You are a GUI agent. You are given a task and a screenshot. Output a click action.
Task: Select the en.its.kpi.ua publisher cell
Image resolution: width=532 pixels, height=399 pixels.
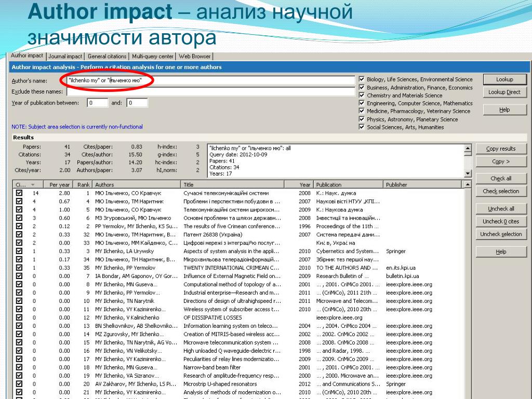[401, 268]
